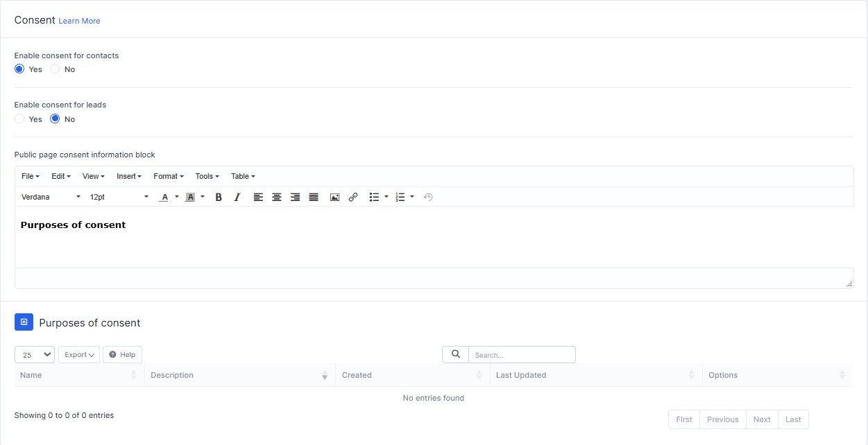This screenshot has width=868, height=445.
Task: Center align text in editor
Action: pyautogui.click(x=277, y=198)
